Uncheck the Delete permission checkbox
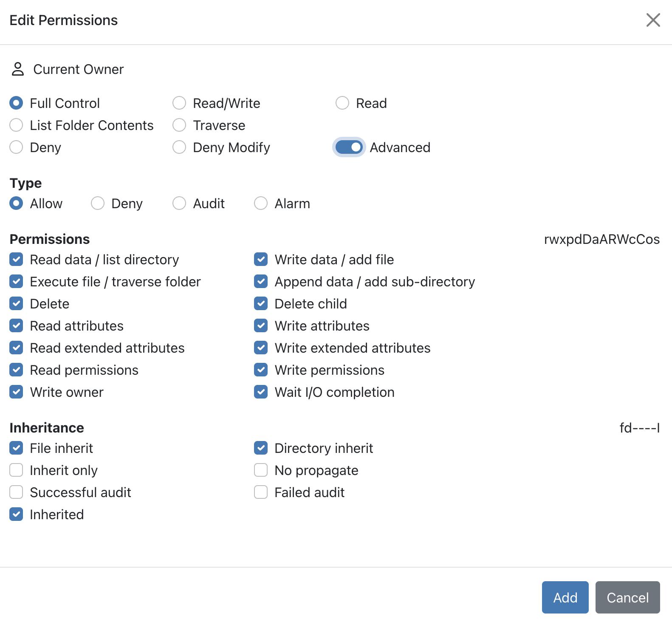 pos(16,303)
